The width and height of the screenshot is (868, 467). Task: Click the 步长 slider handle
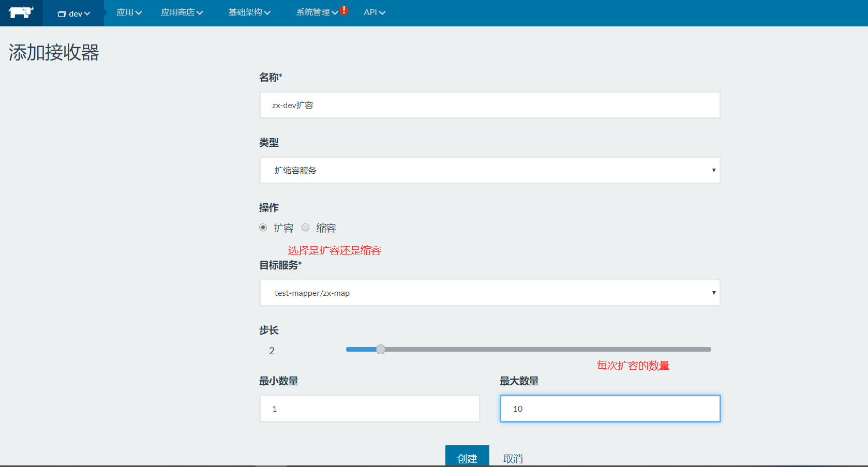[381, 349]
